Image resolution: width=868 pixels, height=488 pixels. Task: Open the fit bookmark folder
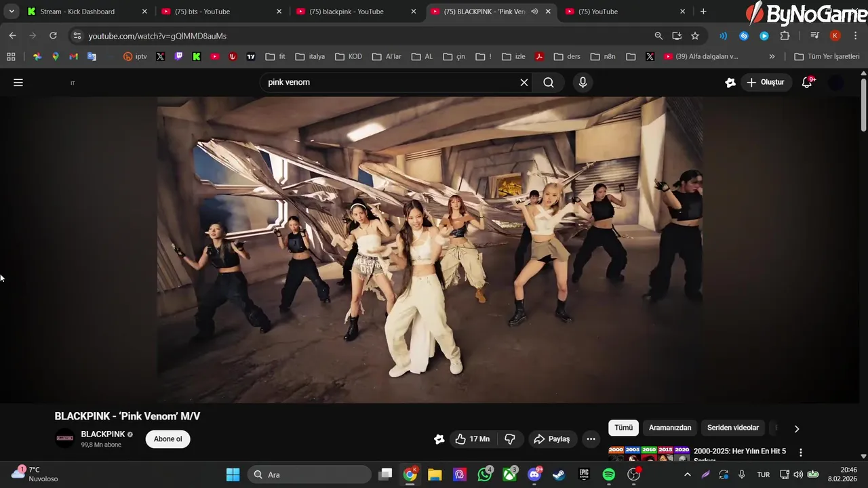click(275, 57)
